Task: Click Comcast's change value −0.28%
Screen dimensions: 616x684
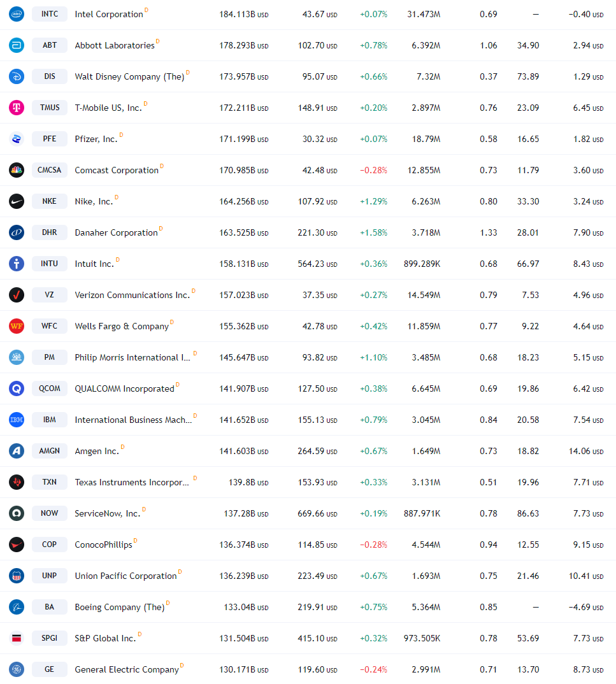Action: [373, 170]
